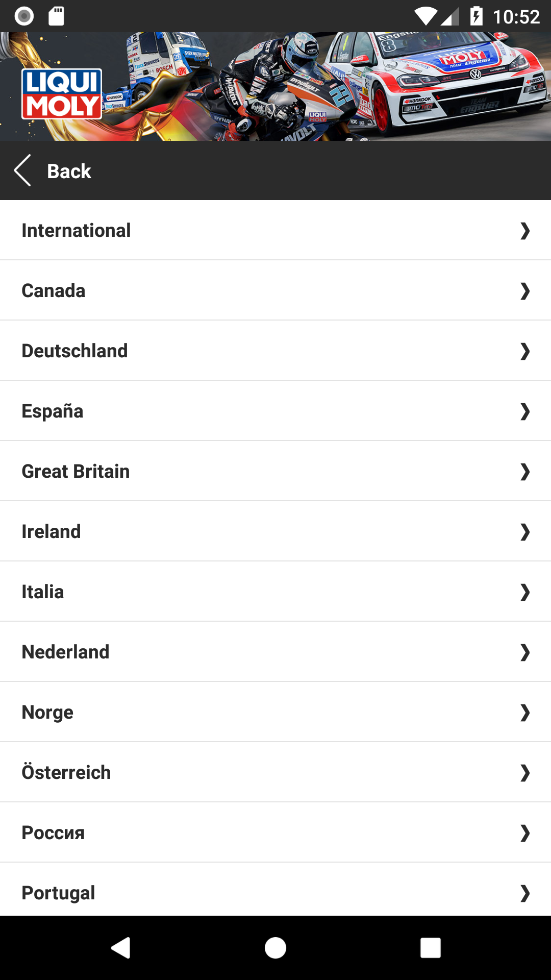Open recent apps with square button
551x980 pixels.
click(x=430, y=948)
